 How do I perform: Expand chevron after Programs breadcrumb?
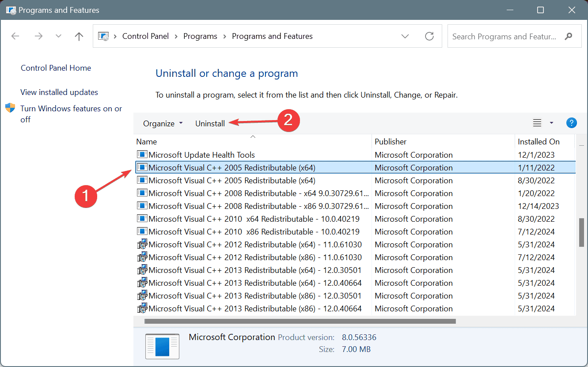pyautogui.click(x=224, y=36)
